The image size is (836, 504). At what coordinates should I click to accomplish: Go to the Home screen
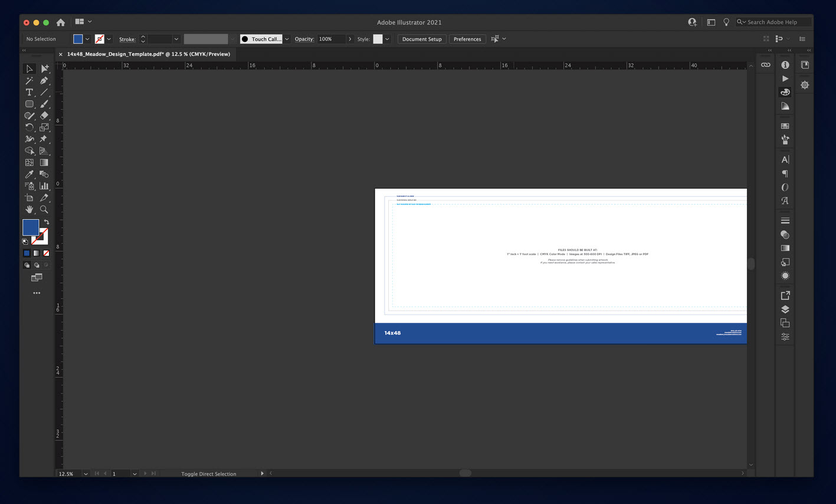coord(60,22)
